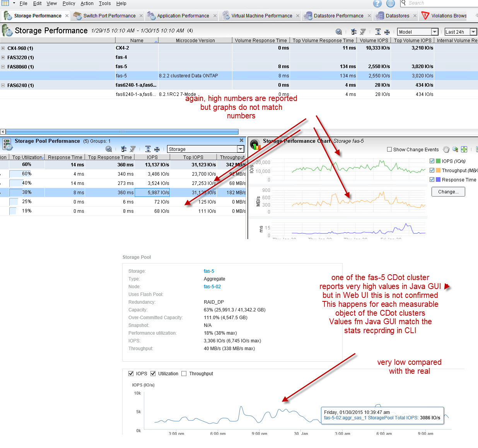The height and width of the screenshot is (448, 478).
Task: Open the fas-5-02 node link
Action: (x=212, y=287)
